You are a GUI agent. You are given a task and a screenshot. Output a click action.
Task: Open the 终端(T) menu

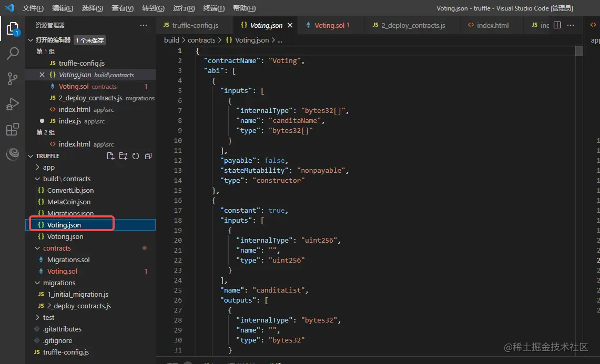click(214, 8)
